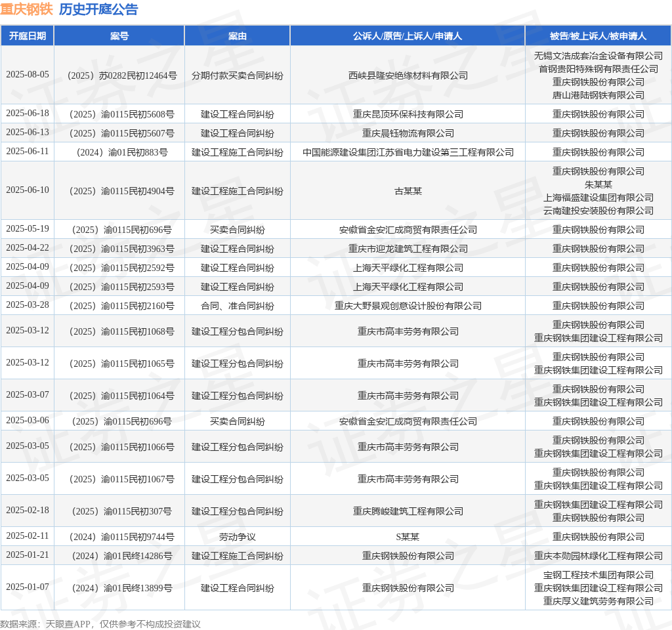Click case number (2025)渝0115民初1067号

pyautogui.click(x=121, y=479)
